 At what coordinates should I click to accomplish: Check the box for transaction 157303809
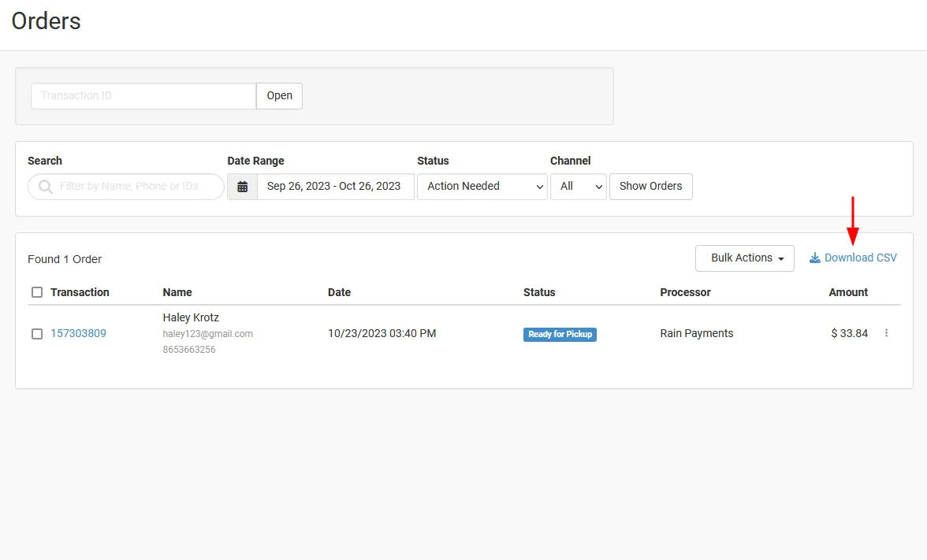pos(36,334)
